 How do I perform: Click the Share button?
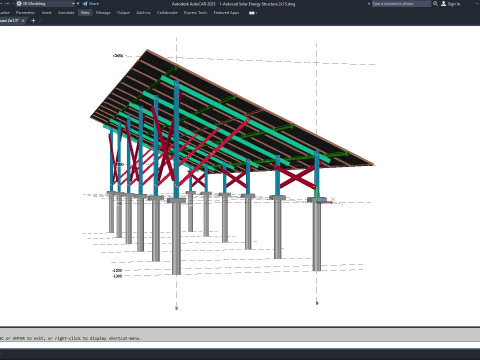tap(91, 4)
